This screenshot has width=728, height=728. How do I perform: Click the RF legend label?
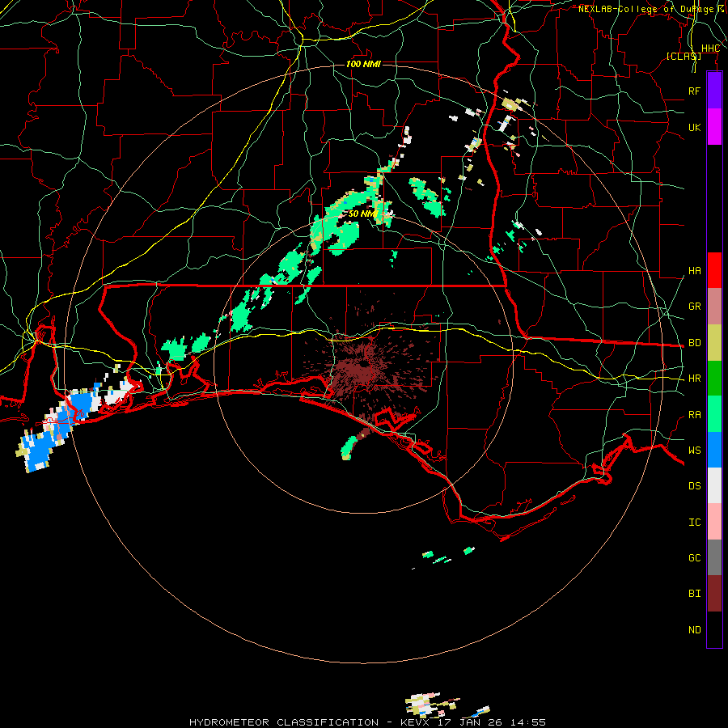coord(694,91)
